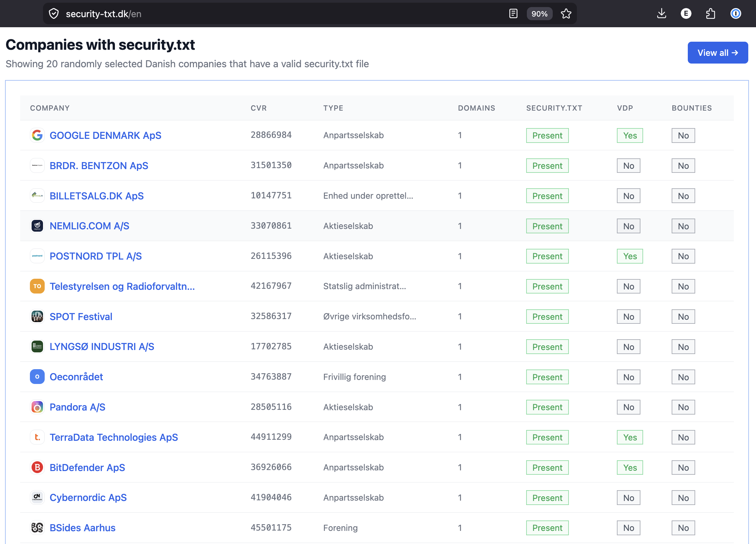
Task: Open the 1Password extension icon
Action: 736,14
